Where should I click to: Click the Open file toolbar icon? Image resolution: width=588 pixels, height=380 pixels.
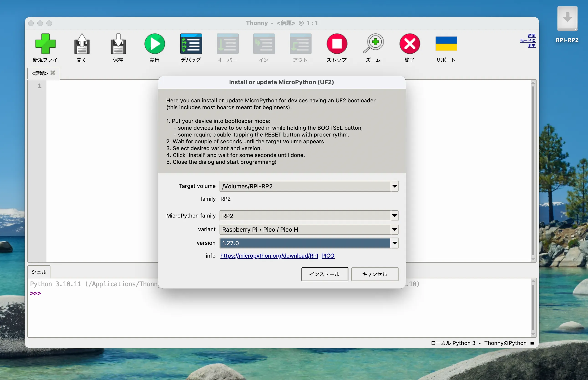[82, 44]
